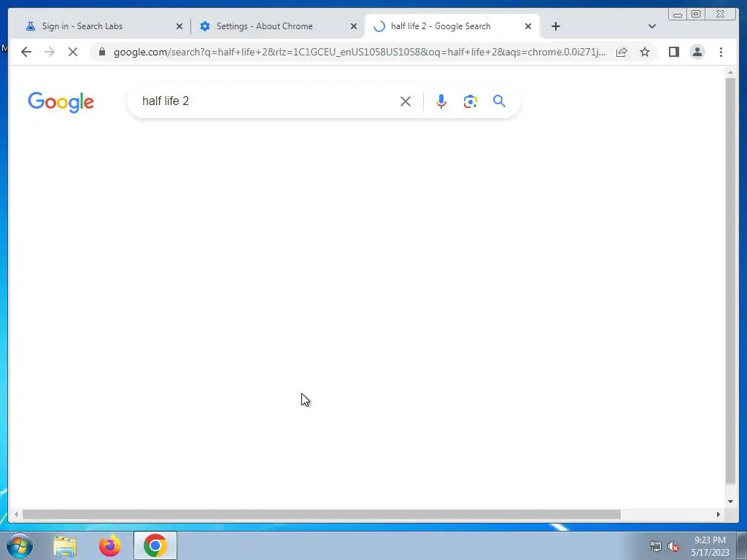This screenshot has height=560, width=747.
Task: Share this page using the share icon
Action: (x=622, y=52)
